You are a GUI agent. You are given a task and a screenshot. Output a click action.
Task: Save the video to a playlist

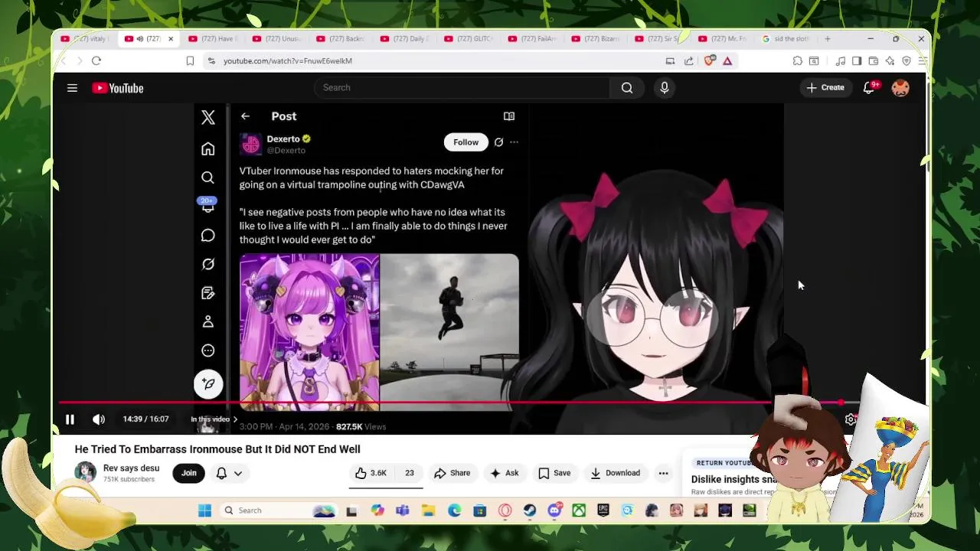coord(554,473)
